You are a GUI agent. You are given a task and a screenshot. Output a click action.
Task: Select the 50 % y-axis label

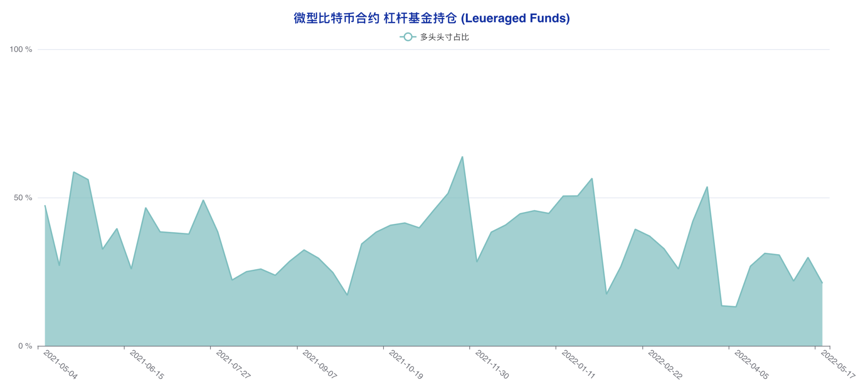23,198
